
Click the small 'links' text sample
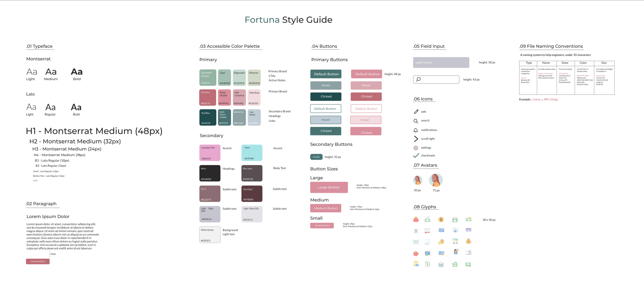36,181
